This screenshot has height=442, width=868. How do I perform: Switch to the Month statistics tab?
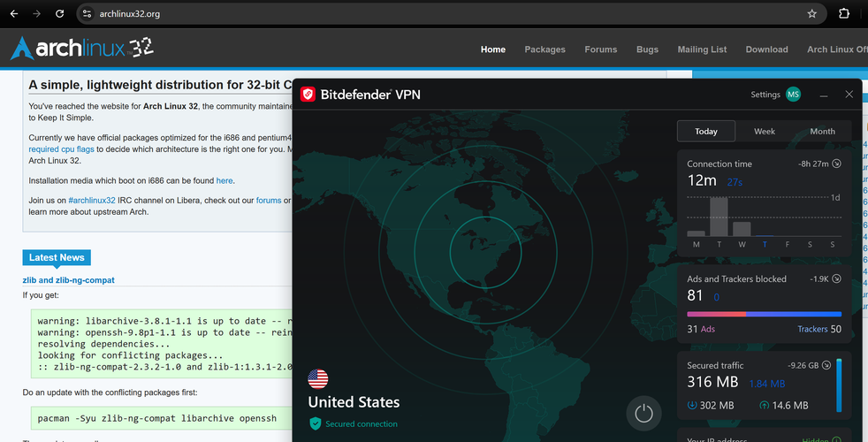pyautogui.click(x=822, y=131)
